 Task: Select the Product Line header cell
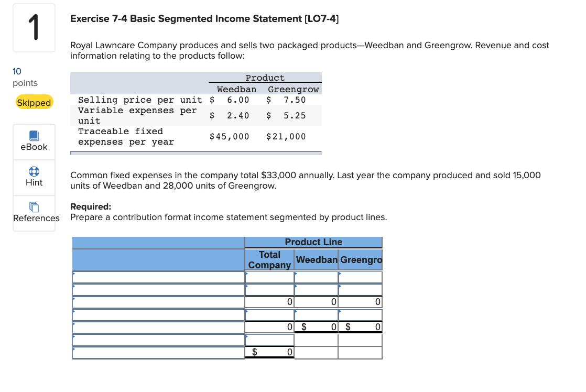[x=313, y=242]
